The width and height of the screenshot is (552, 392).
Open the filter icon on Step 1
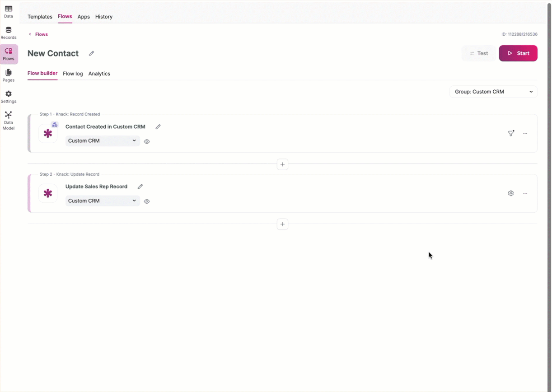pyautogui.click(x=511, y=133)
